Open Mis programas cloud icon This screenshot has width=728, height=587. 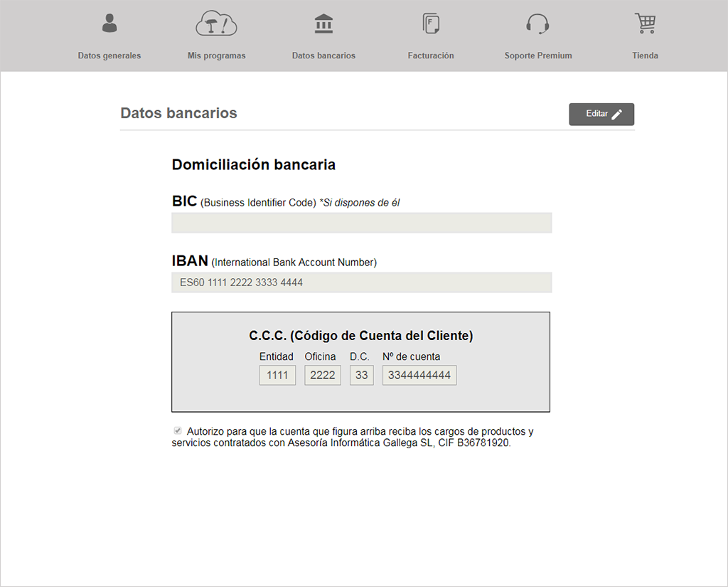[x=216, y=23]
